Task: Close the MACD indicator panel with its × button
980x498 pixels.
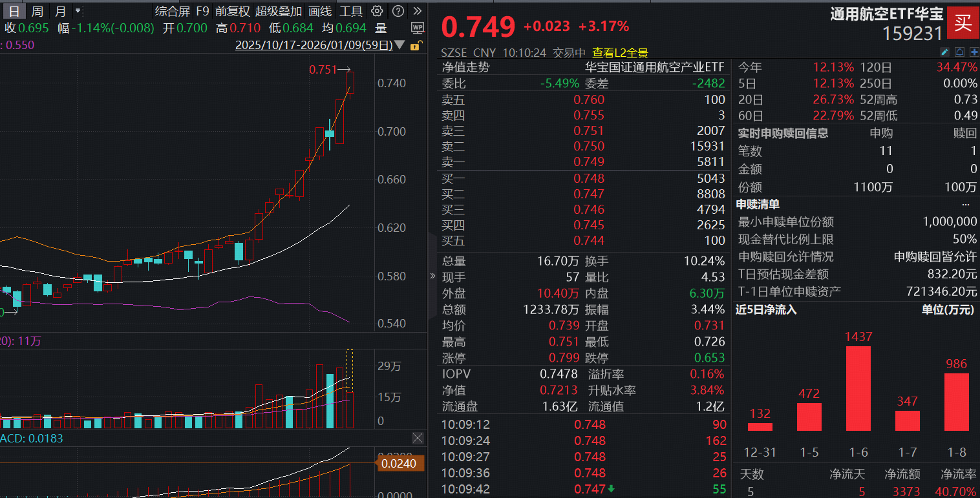Action: 417,438
